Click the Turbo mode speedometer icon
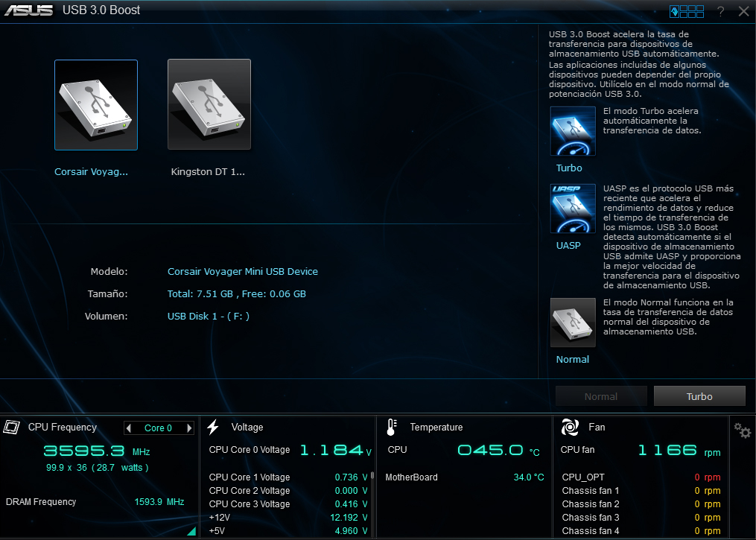 (573, 131)
